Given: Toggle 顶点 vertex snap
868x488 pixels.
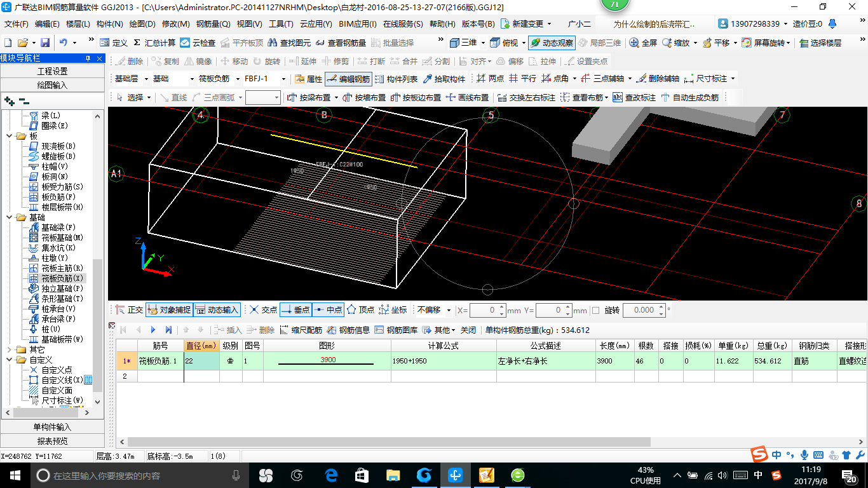Looking at the screenshot, I should pyautogui.click(x=360, y=310).
